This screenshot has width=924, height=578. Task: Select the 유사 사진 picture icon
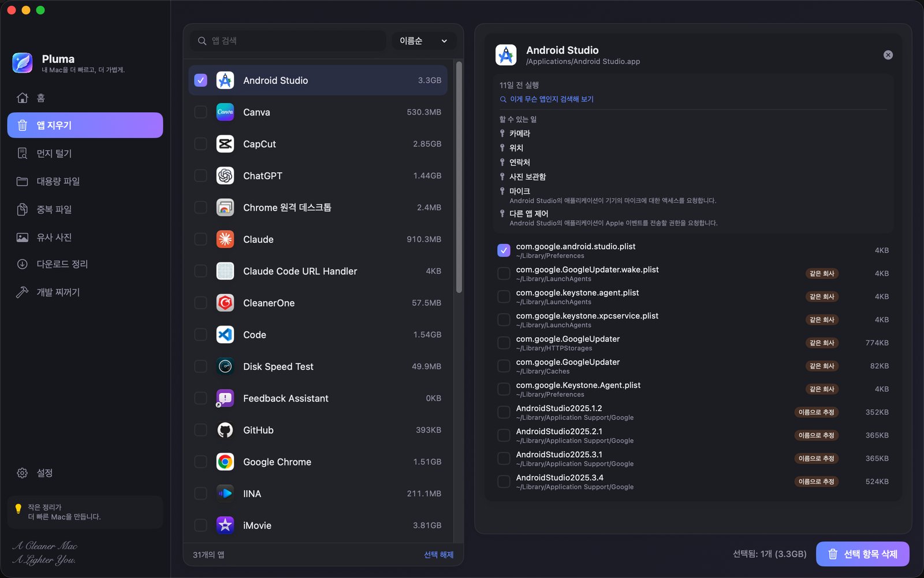23,238
